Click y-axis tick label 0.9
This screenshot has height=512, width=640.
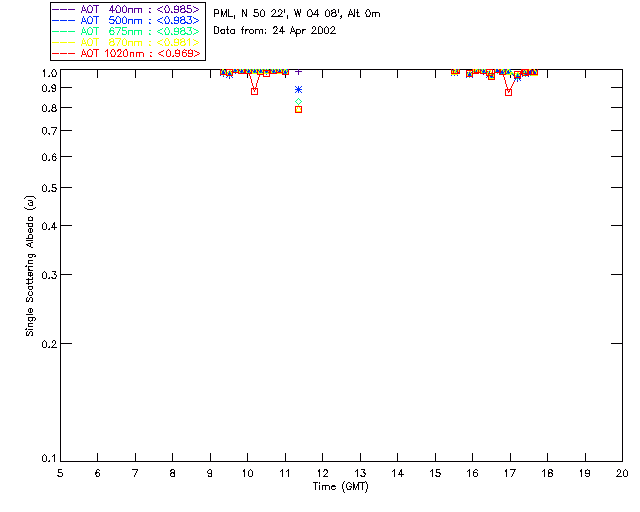(x=49, y=88)
